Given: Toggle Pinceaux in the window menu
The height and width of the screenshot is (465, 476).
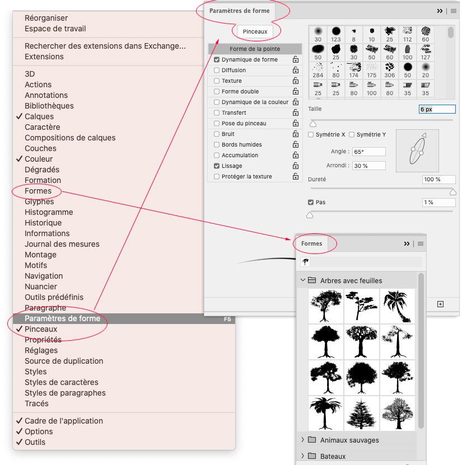Looking at the screenshot, I should pos(41,329).
